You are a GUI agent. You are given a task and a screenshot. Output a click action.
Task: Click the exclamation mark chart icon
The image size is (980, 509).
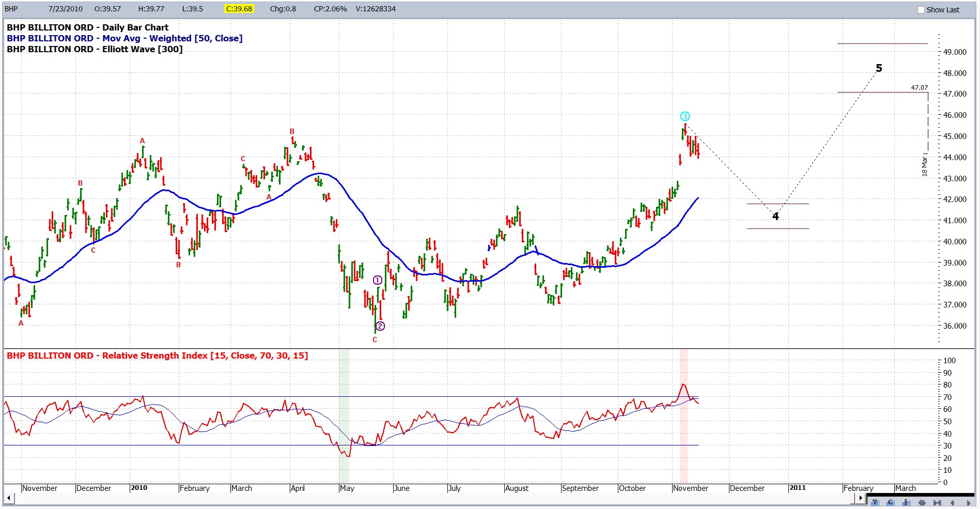tap(906, 502)
